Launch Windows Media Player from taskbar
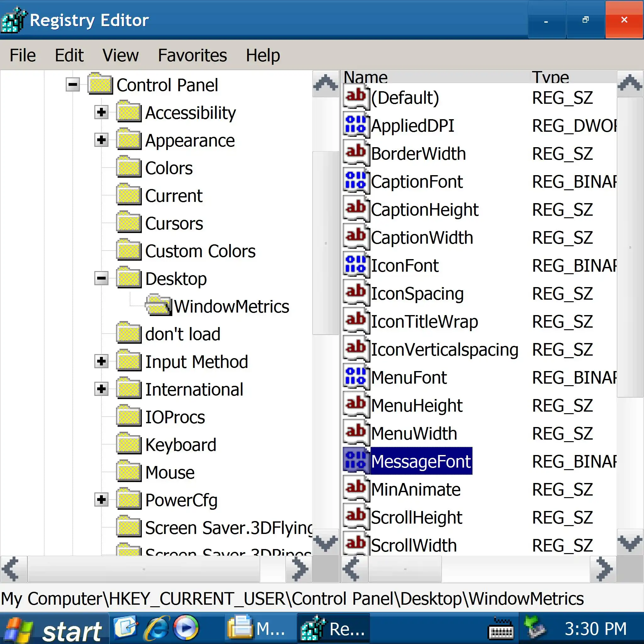The width and height of the screenshot is (644, 644). click(186, 629)
